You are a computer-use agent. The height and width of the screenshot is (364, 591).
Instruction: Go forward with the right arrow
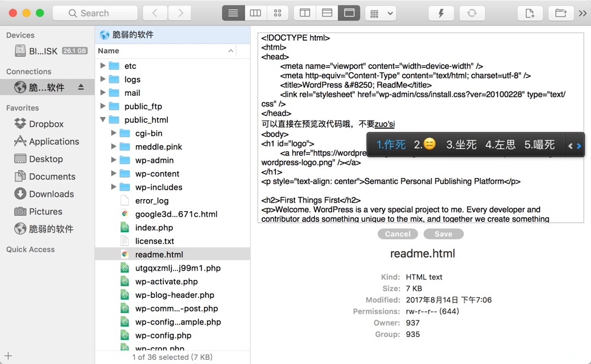click(x=180, y=13)
